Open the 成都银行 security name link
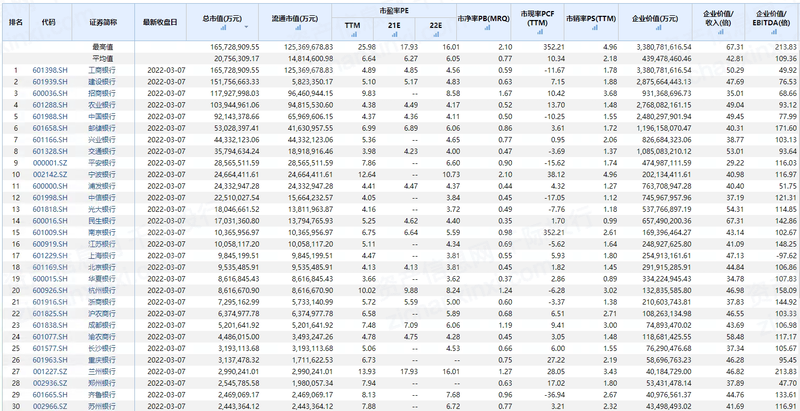Image resolution: width=800 pixels, height=411 pixels. coord(102,325)
